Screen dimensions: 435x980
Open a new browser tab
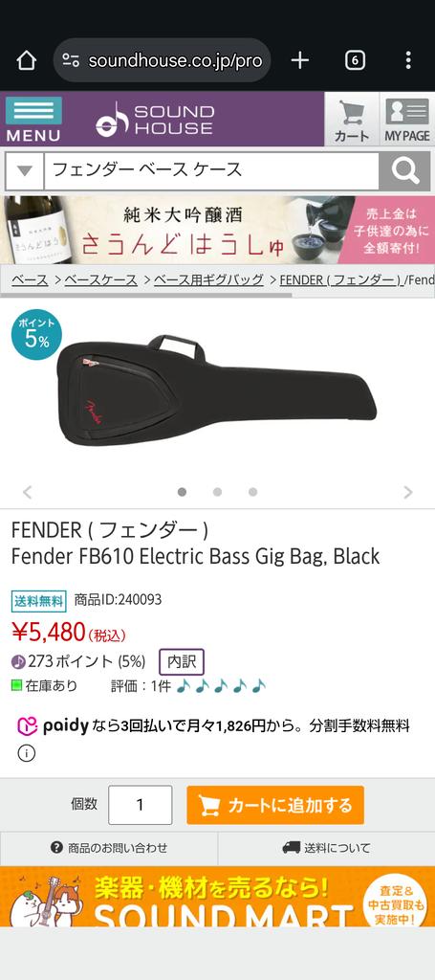pyautogui.click(x=300, y=60)
